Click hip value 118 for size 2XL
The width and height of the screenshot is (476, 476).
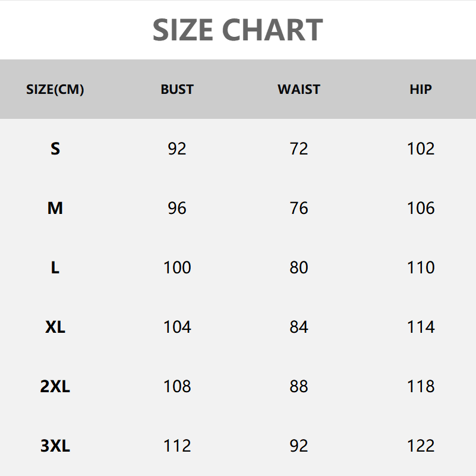(x=421, y=386)
